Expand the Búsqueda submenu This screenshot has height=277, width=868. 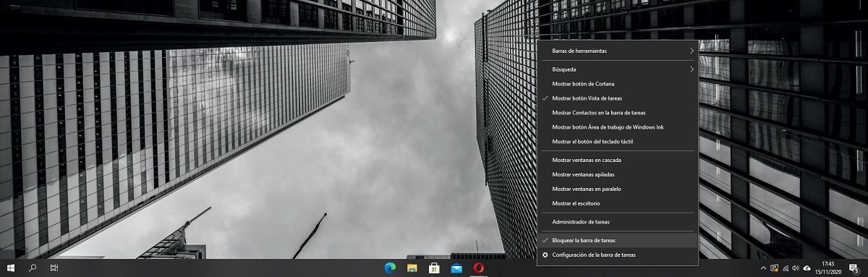[x=618, y=69]
